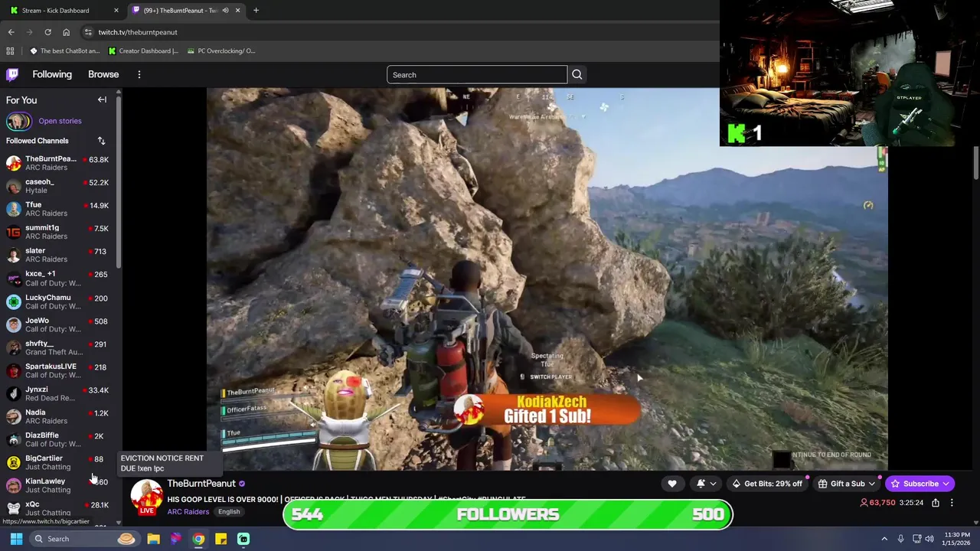
Task: Open the Creator Dashboard bookmark
Action: 143,51
